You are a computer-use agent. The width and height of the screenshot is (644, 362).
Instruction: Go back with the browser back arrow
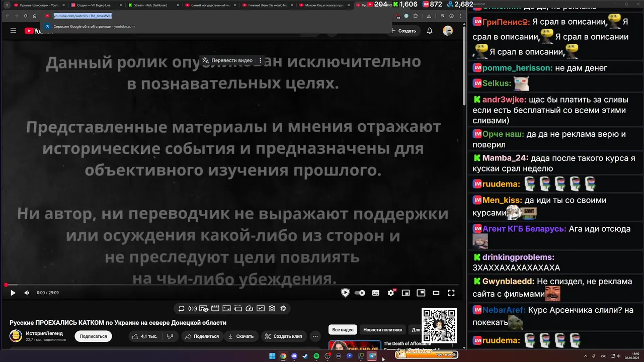tap(8, 16)
